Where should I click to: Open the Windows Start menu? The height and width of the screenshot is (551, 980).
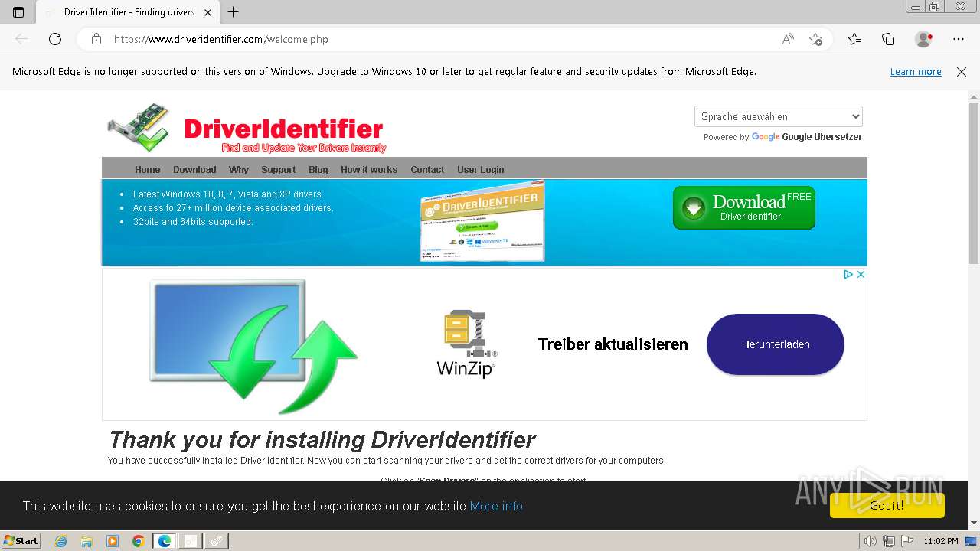tap(21, 540)
